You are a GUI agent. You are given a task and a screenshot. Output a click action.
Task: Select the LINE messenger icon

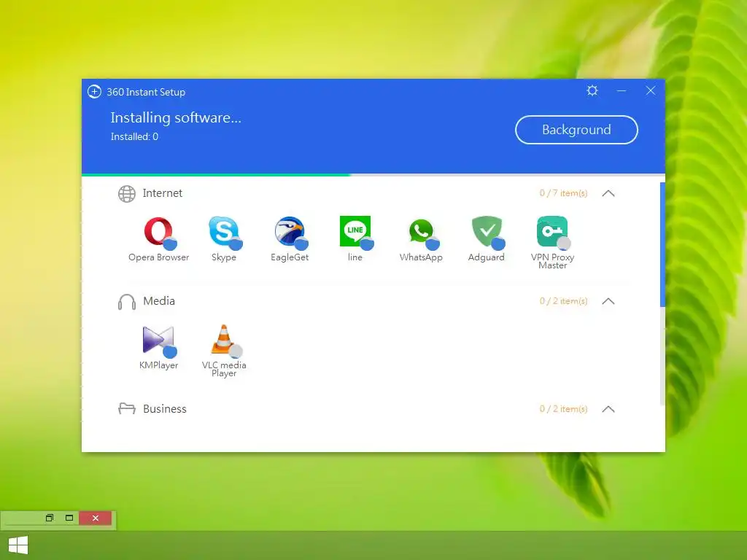click(x=355, y=232)
